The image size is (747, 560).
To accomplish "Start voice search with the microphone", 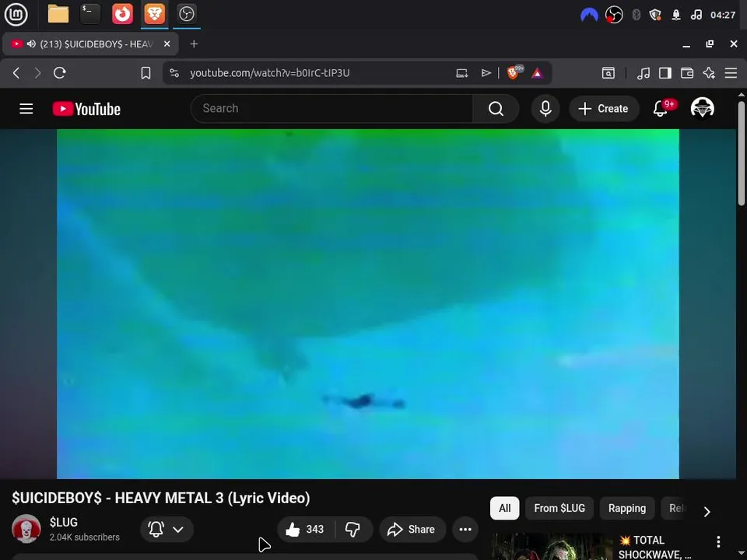I will (545, 109).
